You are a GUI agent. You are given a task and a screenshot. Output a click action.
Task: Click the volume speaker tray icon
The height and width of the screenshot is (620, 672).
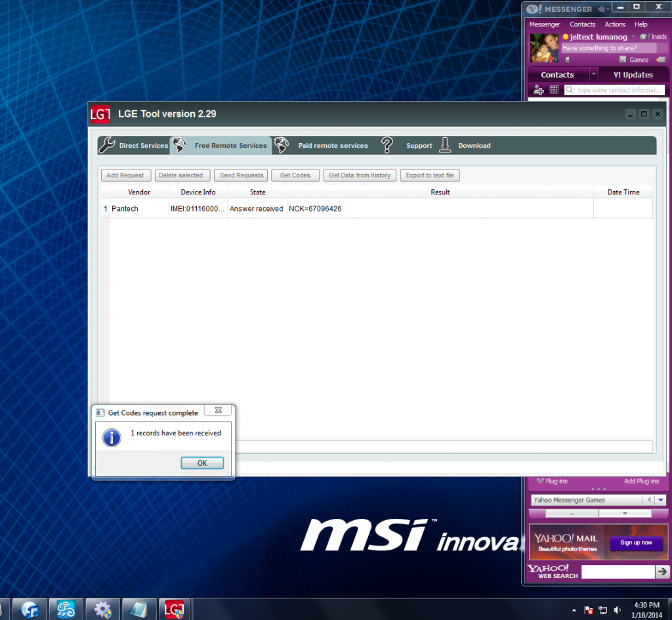click(617, 609)
